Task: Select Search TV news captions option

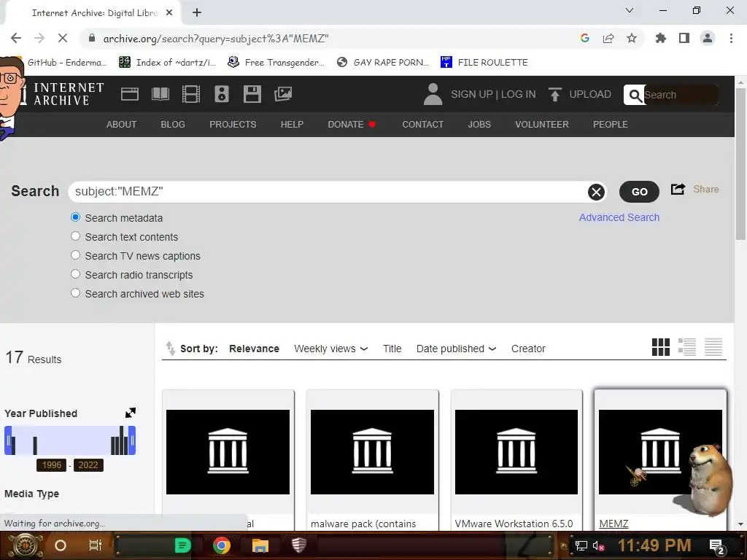Action: pos(75,255)
